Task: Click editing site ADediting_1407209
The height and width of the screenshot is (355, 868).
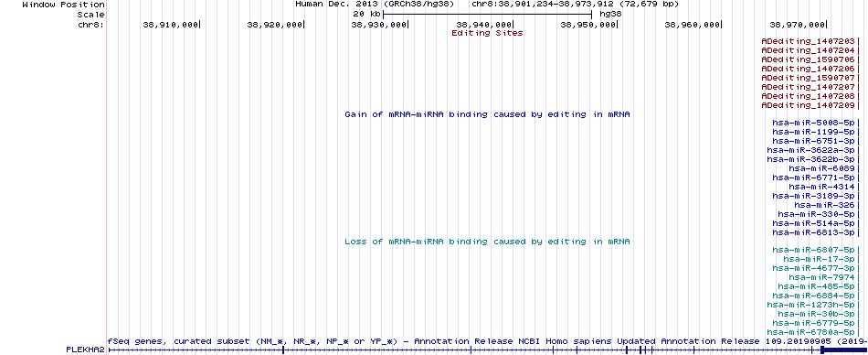Action: (x=809, y=105)
